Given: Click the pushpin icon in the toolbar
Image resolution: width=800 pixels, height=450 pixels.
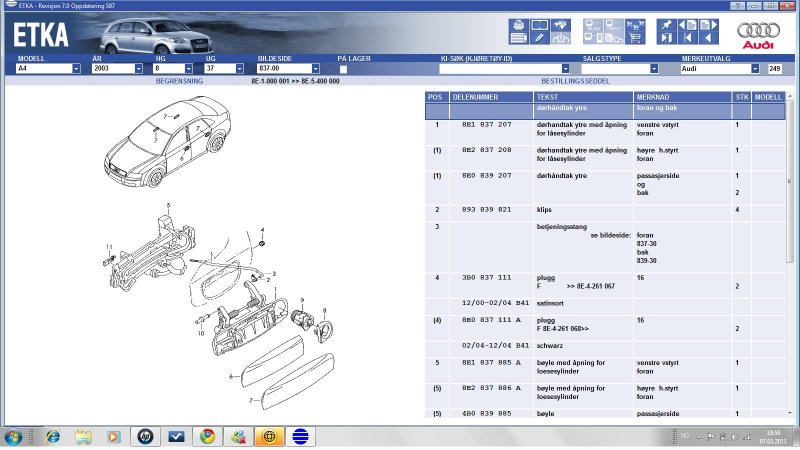Looking at the screenshot, I should coord(666,23).
